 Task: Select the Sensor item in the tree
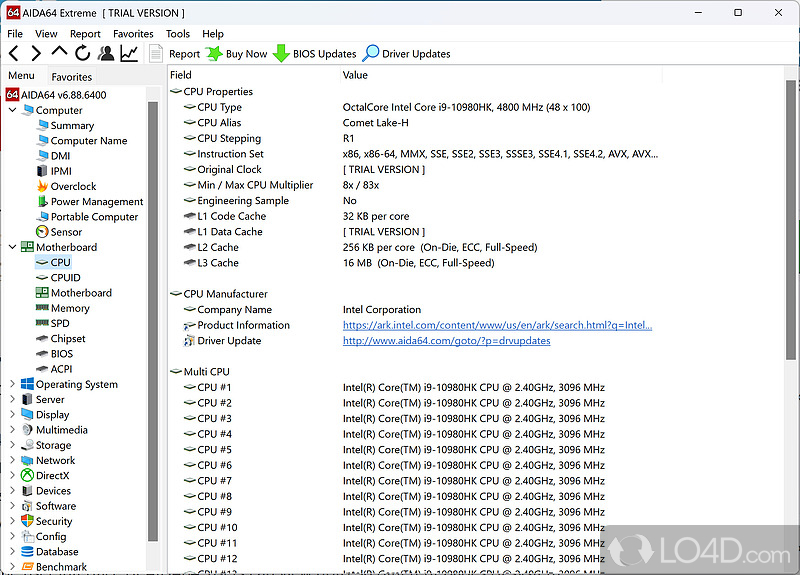tap(66, 232)
